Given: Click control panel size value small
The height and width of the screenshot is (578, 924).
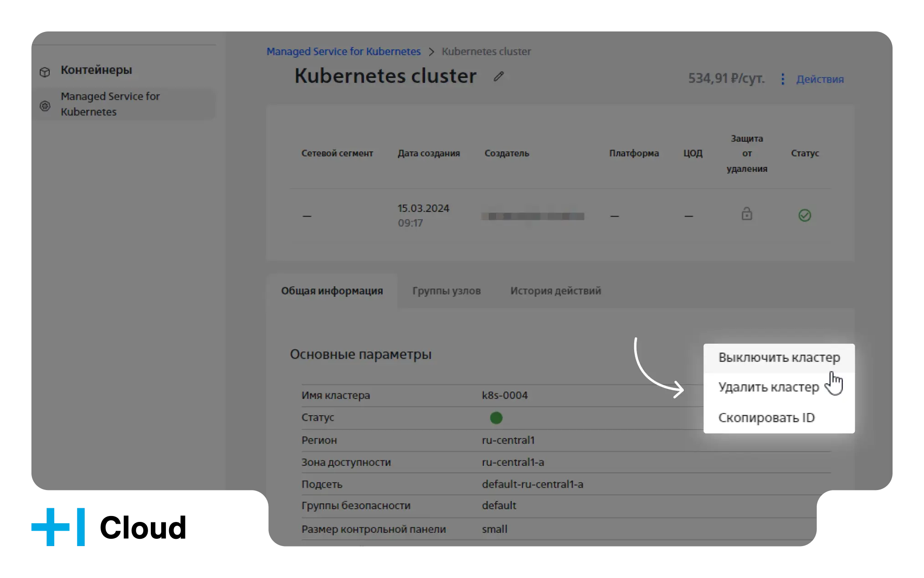Looking at the screenshot, I should point(494,529).
